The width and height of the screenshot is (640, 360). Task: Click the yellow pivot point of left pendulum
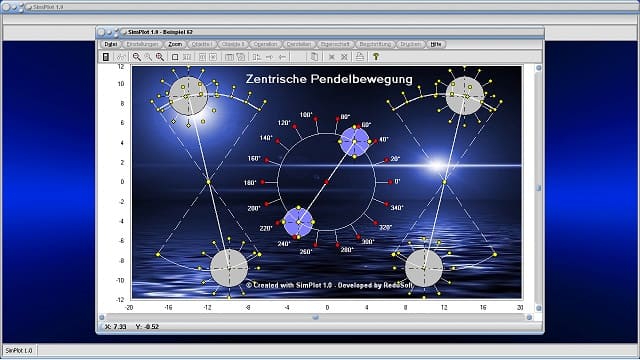(x=209, y=182)
